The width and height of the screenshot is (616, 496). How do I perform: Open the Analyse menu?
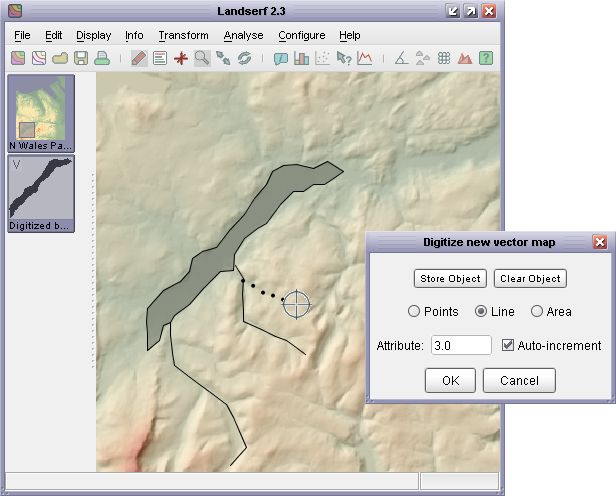coord(243,35)
